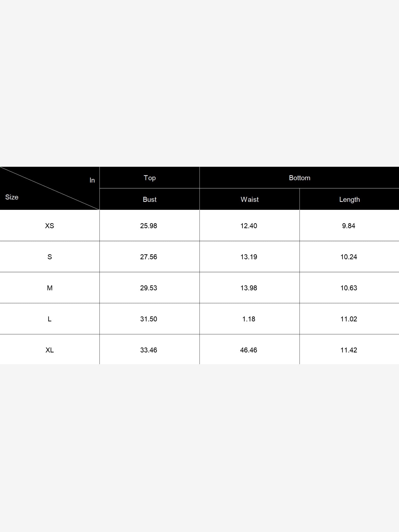Select the Waist header cell
The image size is (399, 532).
(250, 199)
